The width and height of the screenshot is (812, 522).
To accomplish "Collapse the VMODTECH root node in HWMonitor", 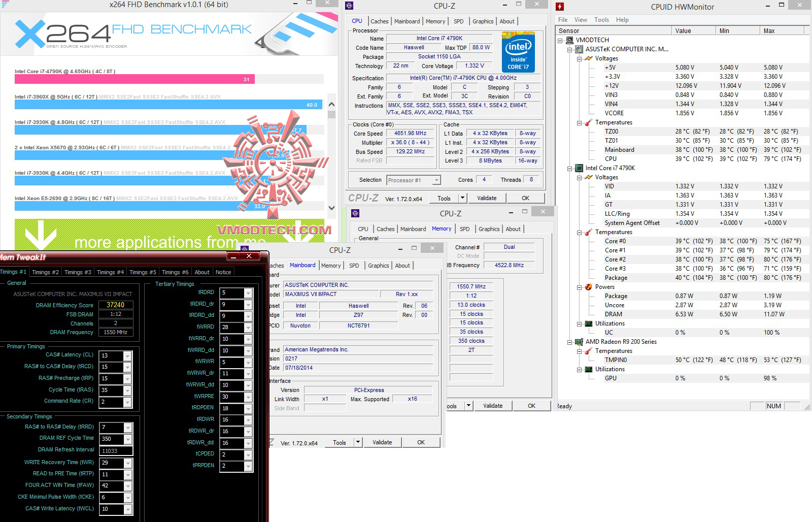I will 560,40.
